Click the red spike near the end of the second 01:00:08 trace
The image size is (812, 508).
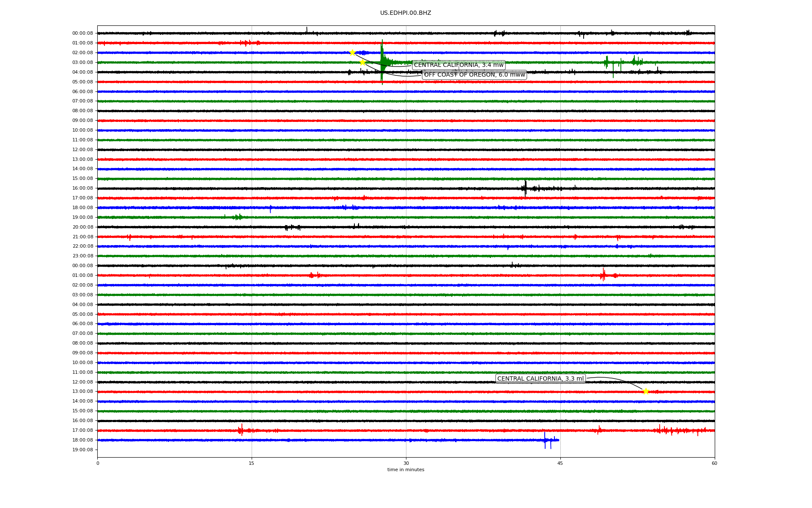pos(603,275)
